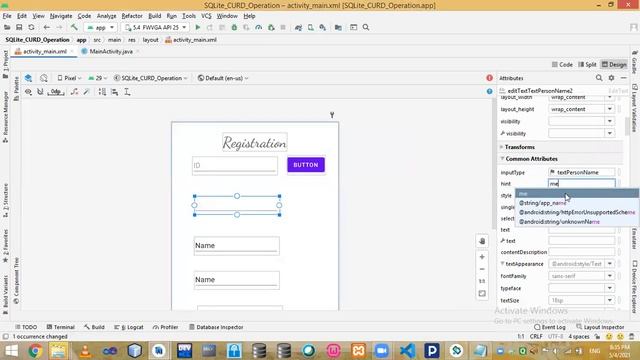Open the layout_height dropdown arrow
Image resolution: width=640 pixels, height=360 pixels.
(x=609, y=109)
